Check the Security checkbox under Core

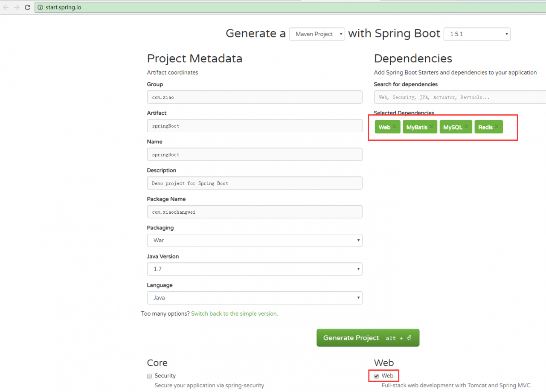coord(149,376)
